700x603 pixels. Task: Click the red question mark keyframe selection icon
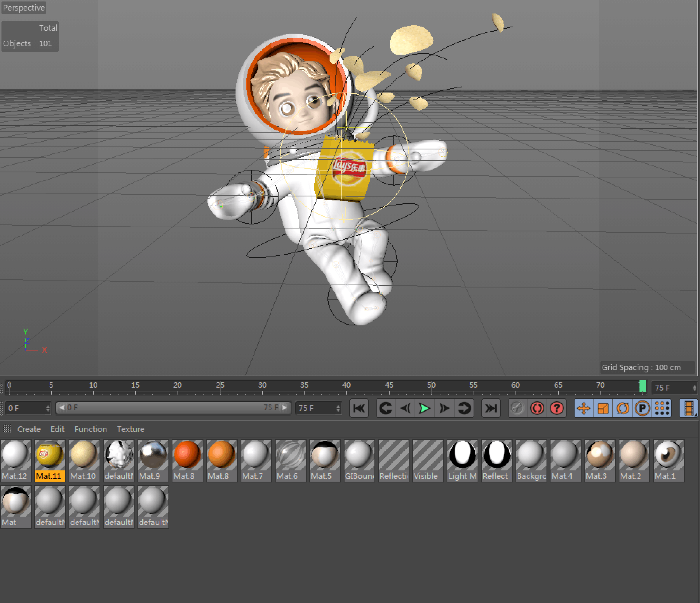pyautogui.click(x=557, y=408)
